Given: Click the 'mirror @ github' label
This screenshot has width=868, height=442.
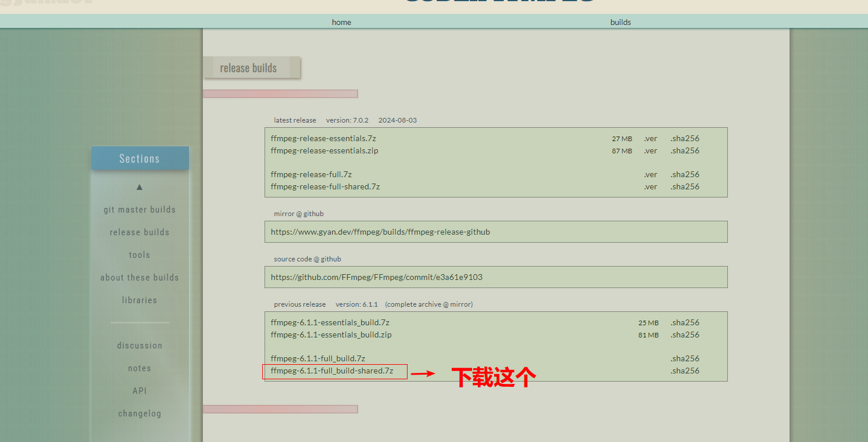Looking at the screenshot, I should pos(299,214).
